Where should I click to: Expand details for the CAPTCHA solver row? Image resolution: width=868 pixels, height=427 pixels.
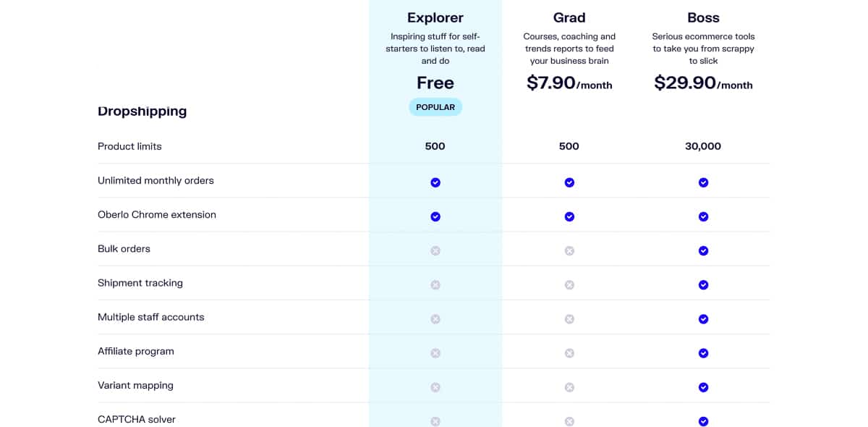(x=136, y=419)
